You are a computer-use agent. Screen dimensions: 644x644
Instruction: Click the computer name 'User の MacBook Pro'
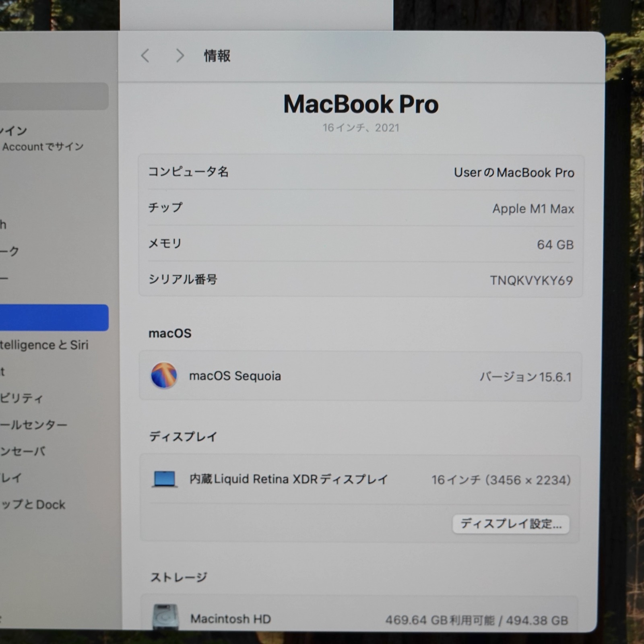click(514, 173)
